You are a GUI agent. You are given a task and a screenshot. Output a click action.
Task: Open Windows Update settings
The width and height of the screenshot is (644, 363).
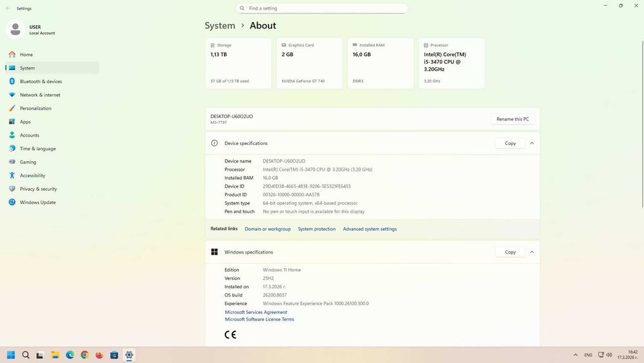coord(52,202)
